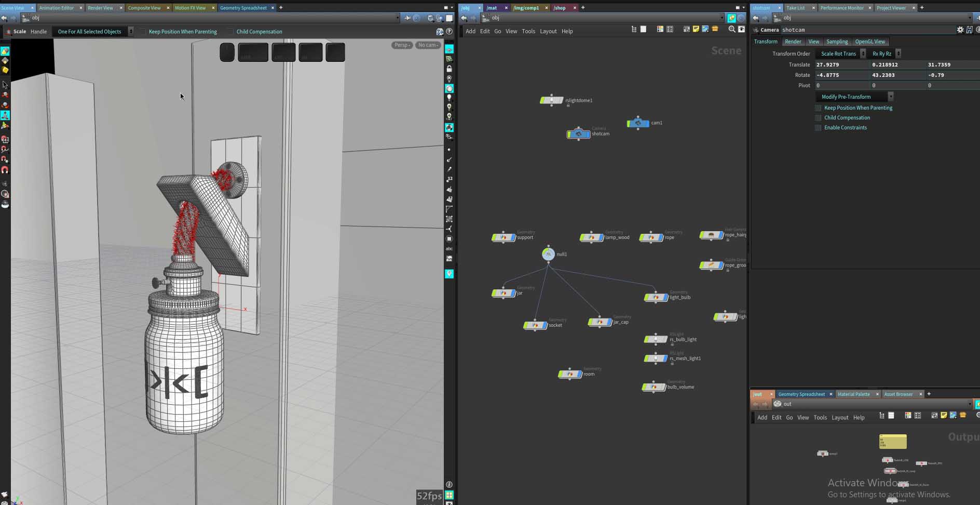This screenshot has height=505, width=980.
Task: Open the One For All Selected Objects dropdown
Action: pos(93,32)
